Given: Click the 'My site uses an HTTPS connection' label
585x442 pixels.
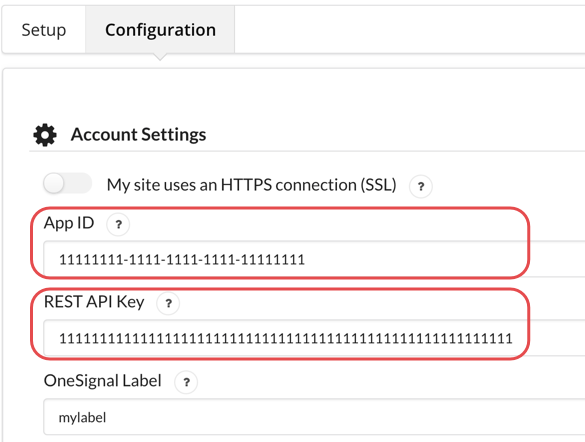Looking at the screenshot, I should pyautogui.click(x=251, y=185).
